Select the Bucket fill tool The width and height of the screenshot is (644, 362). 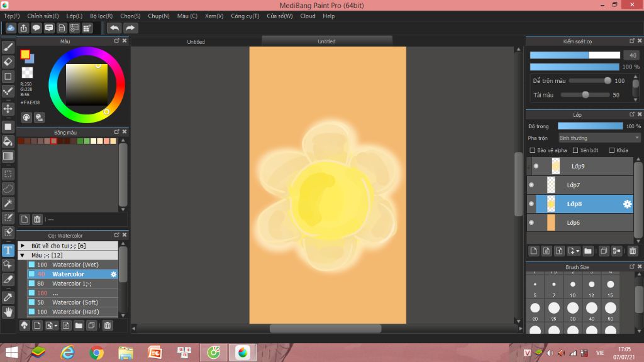[8, 141]
